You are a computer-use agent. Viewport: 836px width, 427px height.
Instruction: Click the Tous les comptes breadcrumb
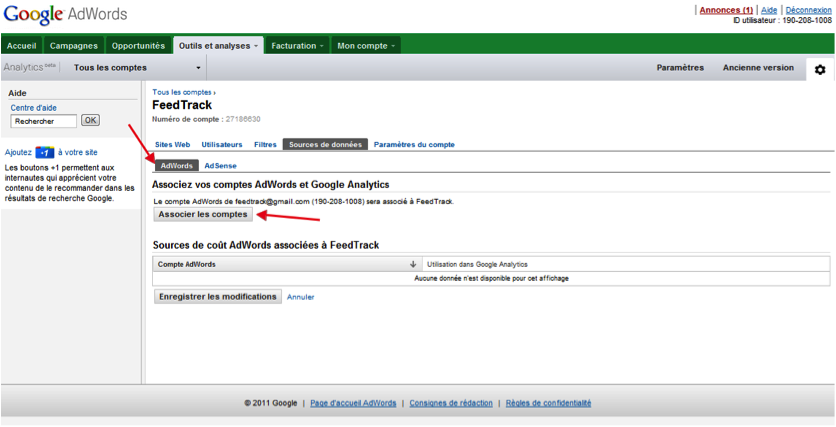(x=182, y=92)
